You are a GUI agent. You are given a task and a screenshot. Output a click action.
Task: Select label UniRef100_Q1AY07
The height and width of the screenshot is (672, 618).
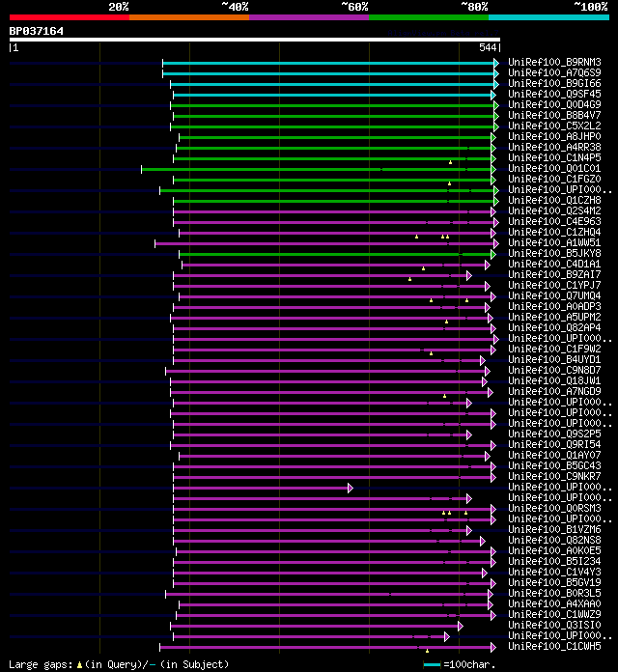tap(554, 455)
